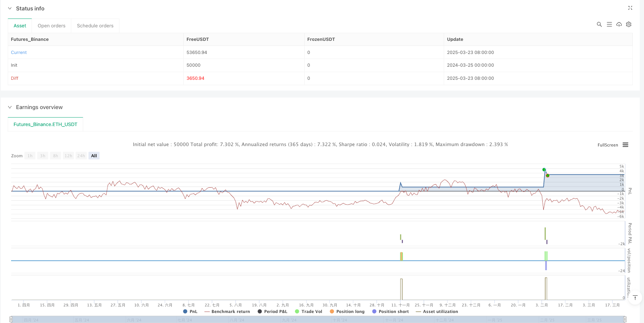
Task: Open the chart hamburger menu icon
Action: [625, 145]
